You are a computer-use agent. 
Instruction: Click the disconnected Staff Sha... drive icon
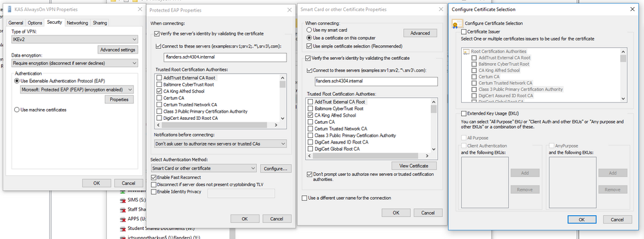click(122, 209)
